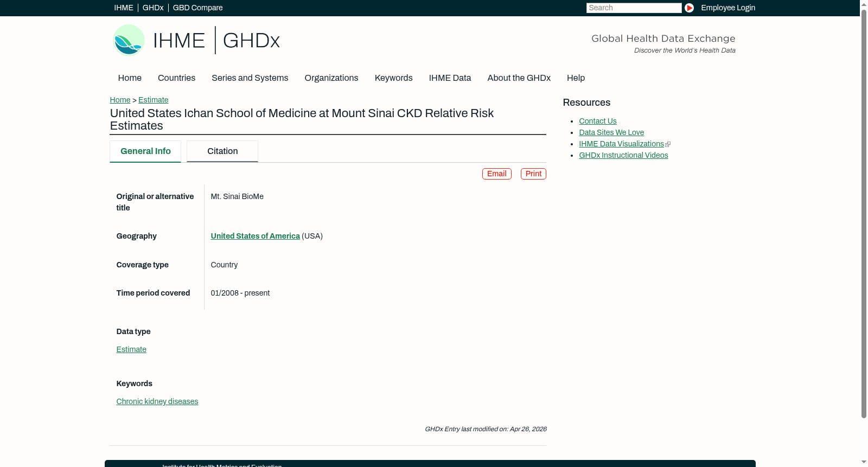Click the 'Geography' field label

click(x=137, y=236)
